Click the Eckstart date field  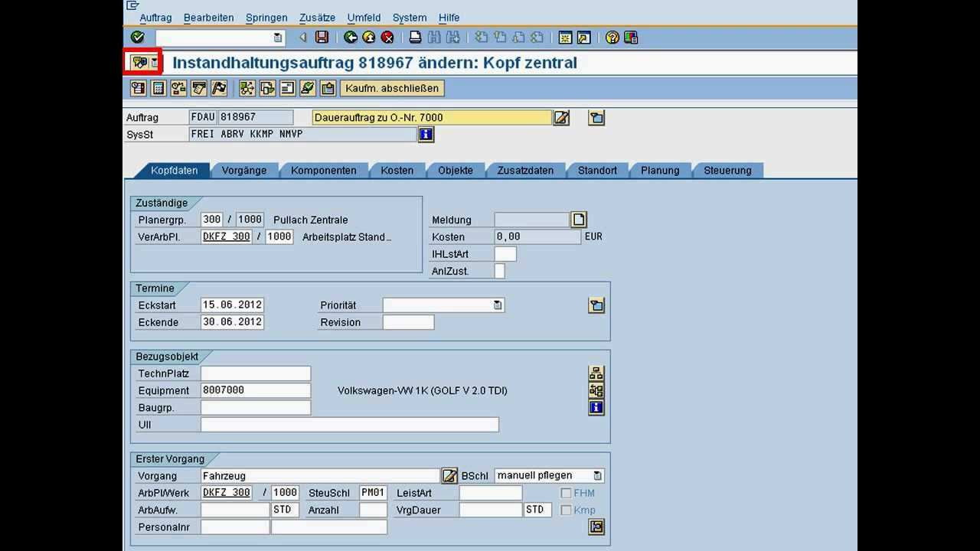232,305
